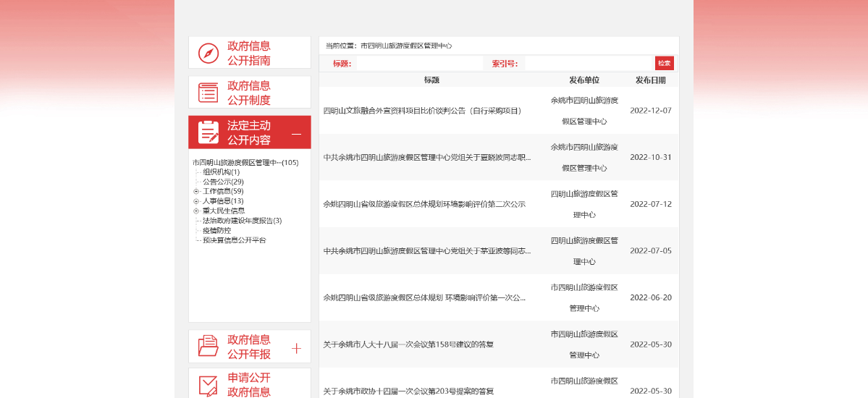Select 工作信息(59) tree label
868x398 pixels.
tap(223, 192)
